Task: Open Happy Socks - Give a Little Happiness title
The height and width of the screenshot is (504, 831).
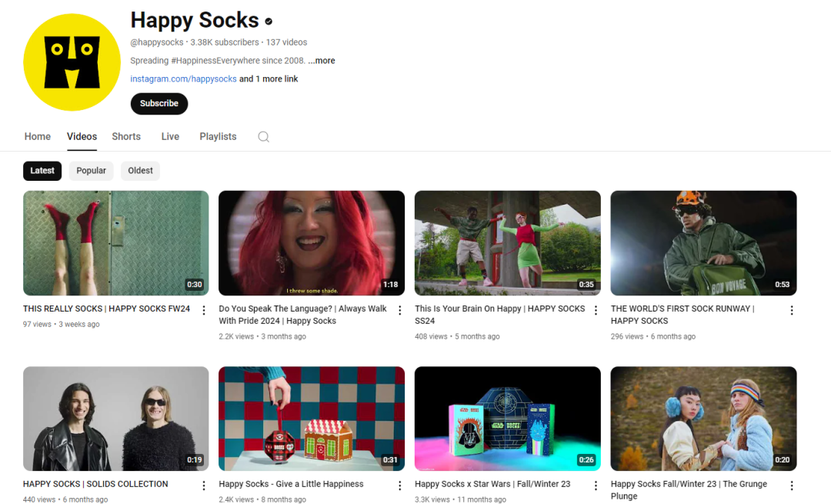Action: 291,484
